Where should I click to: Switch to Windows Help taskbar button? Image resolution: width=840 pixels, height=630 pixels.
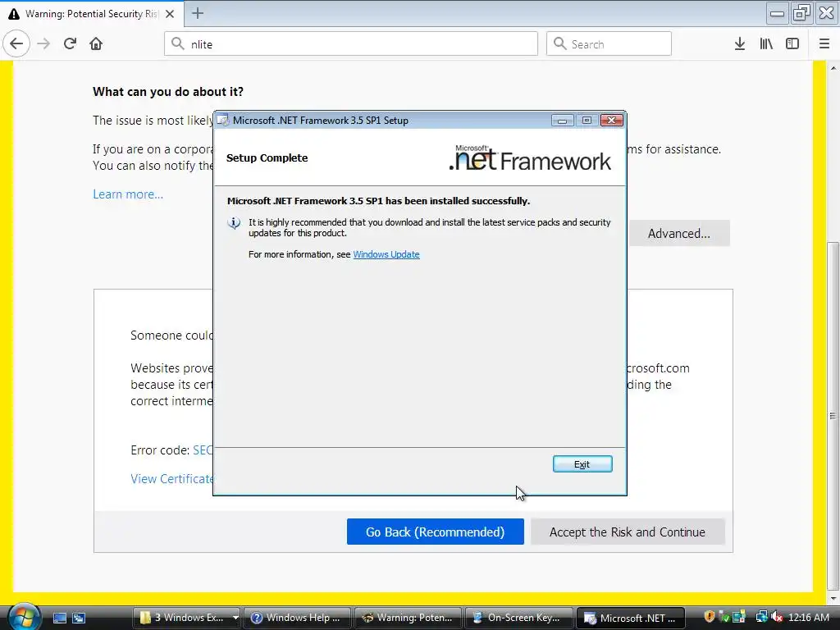coord(297,618)
